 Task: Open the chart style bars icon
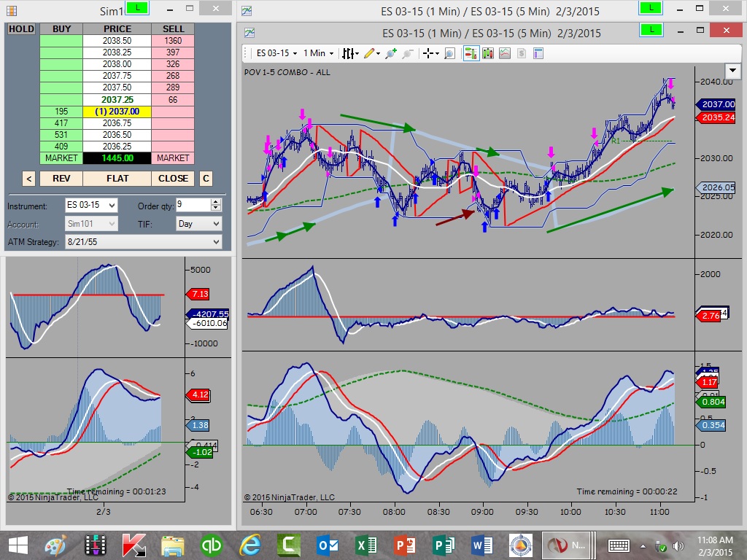click(x=348, y=53)
